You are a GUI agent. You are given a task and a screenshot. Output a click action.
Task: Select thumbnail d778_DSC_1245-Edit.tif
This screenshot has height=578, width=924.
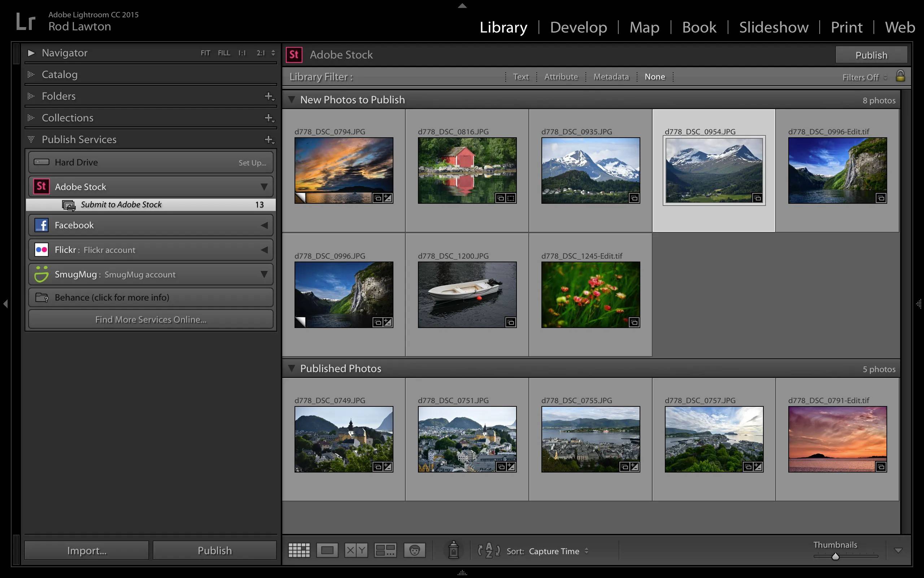coord(590,295)
